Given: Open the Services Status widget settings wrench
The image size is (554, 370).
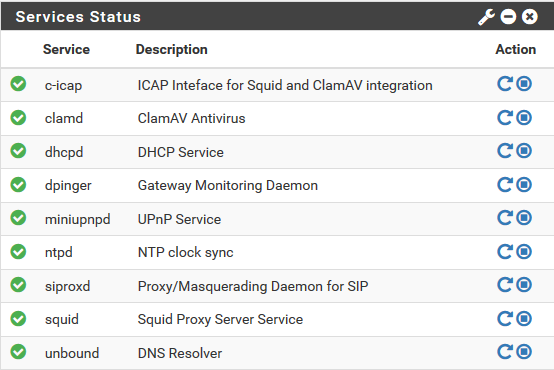Looking at the screenshot, I should click(487, 17).
